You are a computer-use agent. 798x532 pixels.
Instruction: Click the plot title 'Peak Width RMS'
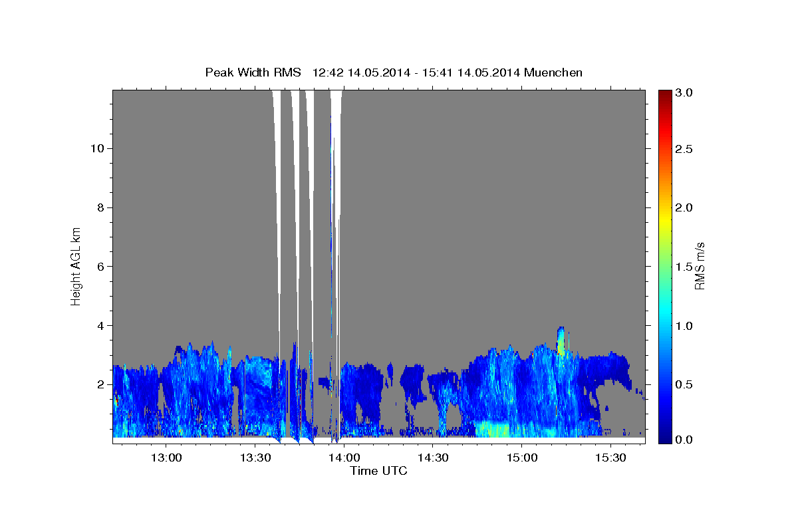pos(253,72)
